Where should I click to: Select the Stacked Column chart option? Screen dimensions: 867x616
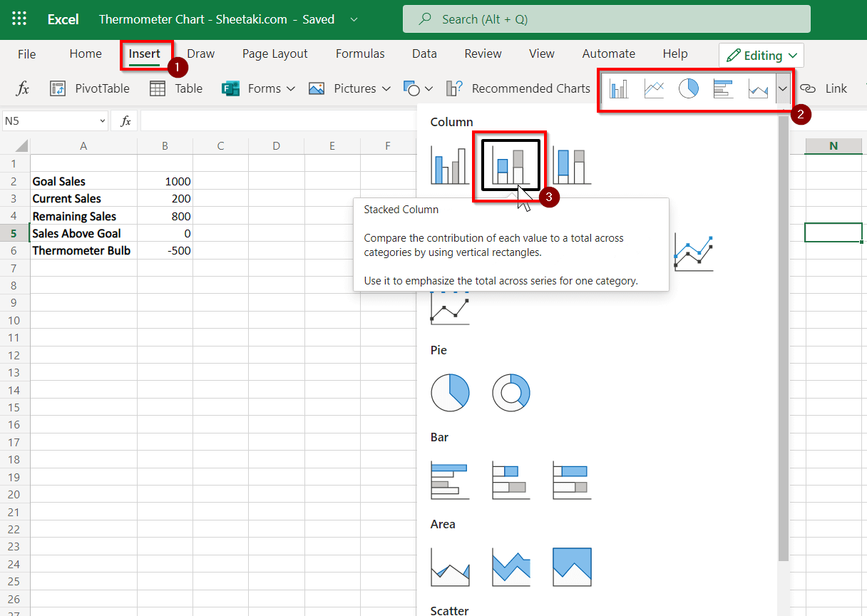click(x=509, y=165)
